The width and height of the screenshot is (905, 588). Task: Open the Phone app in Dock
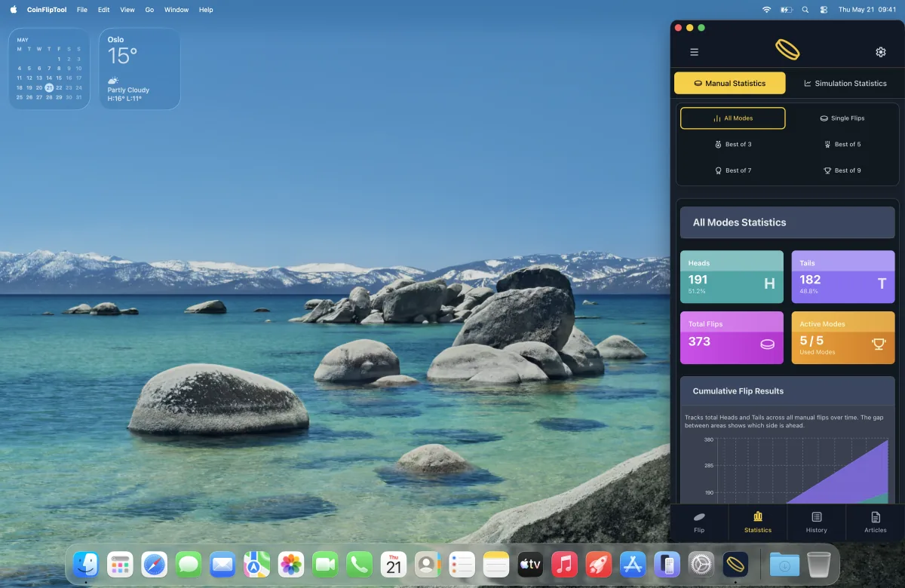359,564
